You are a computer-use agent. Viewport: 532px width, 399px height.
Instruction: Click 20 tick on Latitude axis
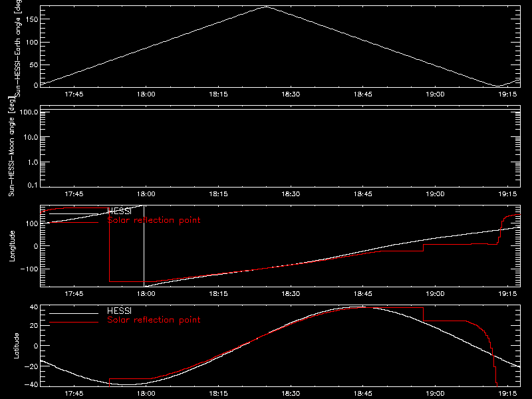[34, 326]
